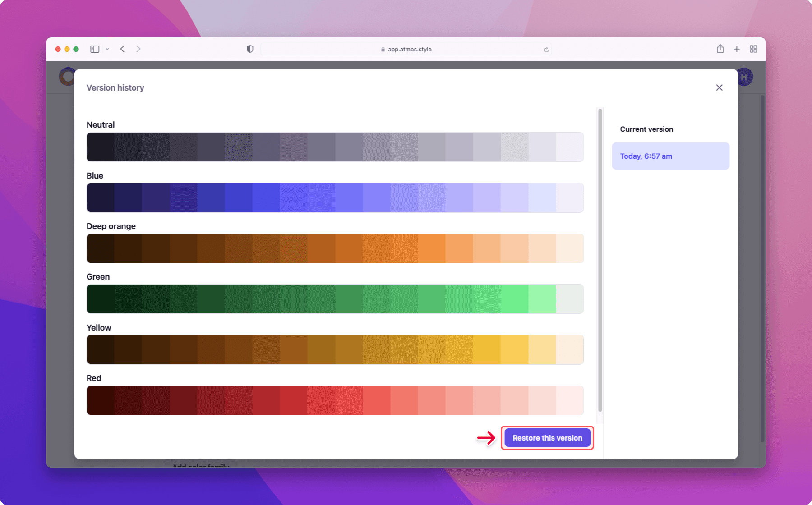This screenshot has height=505, width=812.
Task: Expand the sidebar tab group dropdown chevron
Action: click(107, 49)
